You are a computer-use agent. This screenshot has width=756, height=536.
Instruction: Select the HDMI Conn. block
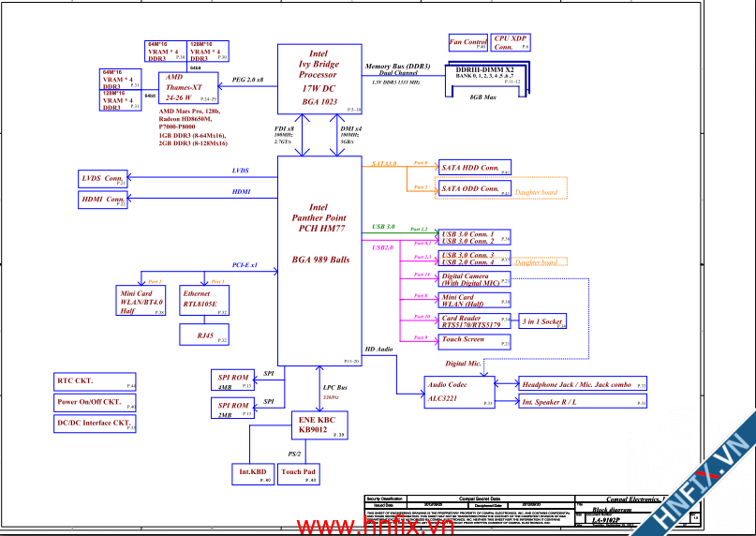(x=104, y=200)
